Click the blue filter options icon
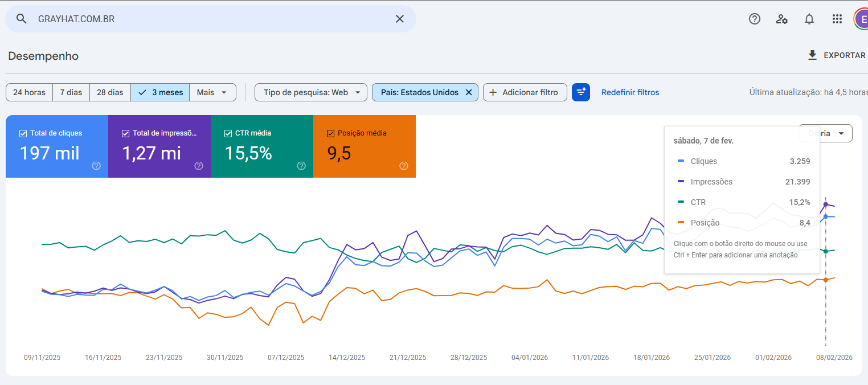 (581, 92)
